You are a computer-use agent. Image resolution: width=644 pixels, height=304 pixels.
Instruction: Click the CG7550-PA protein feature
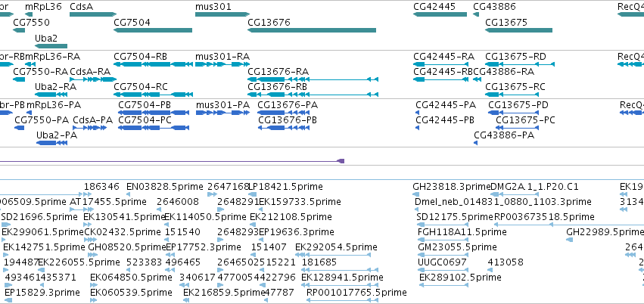pos(20,128)
